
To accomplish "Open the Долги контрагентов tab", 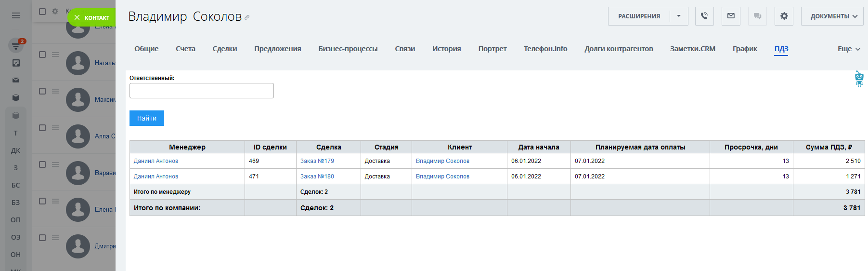I will (619, 49).
